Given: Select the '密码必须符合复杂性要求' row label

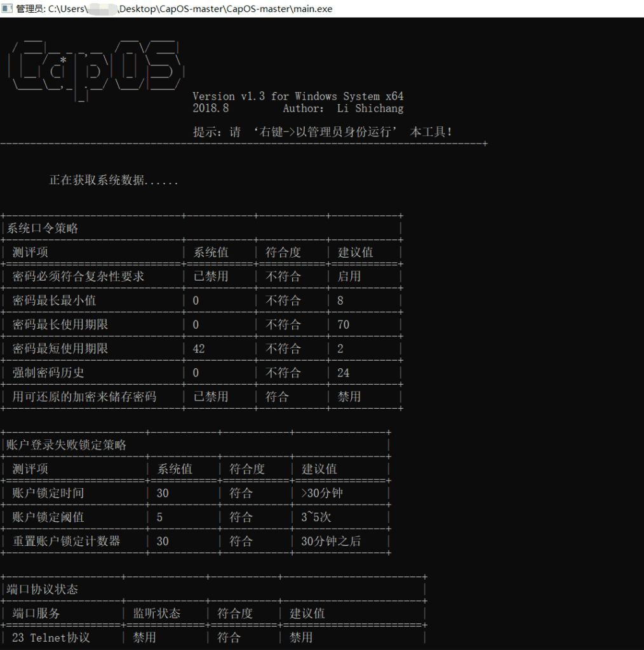Looking at the screenshot, I should 78,277.
